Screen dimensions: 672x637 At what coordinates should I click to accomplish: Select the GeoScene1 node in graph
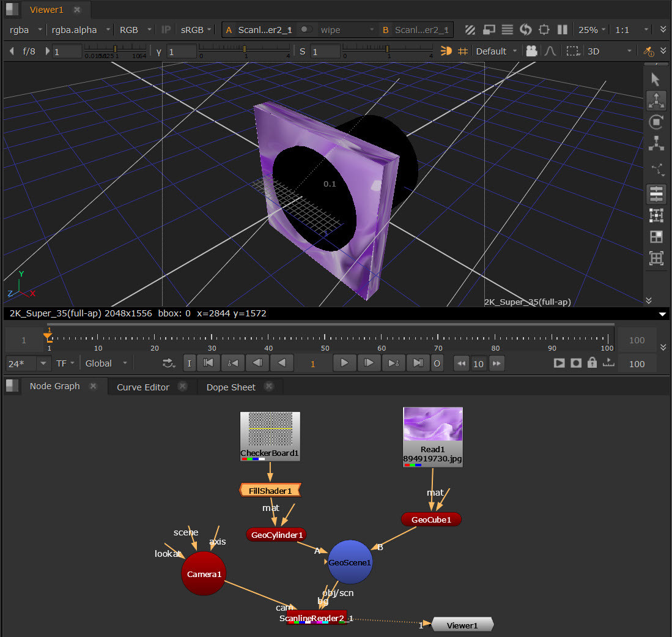click(350, 562)
